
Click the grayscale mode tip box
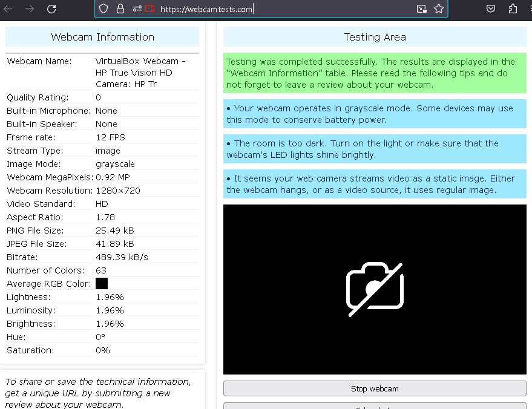tap(375, 114)
